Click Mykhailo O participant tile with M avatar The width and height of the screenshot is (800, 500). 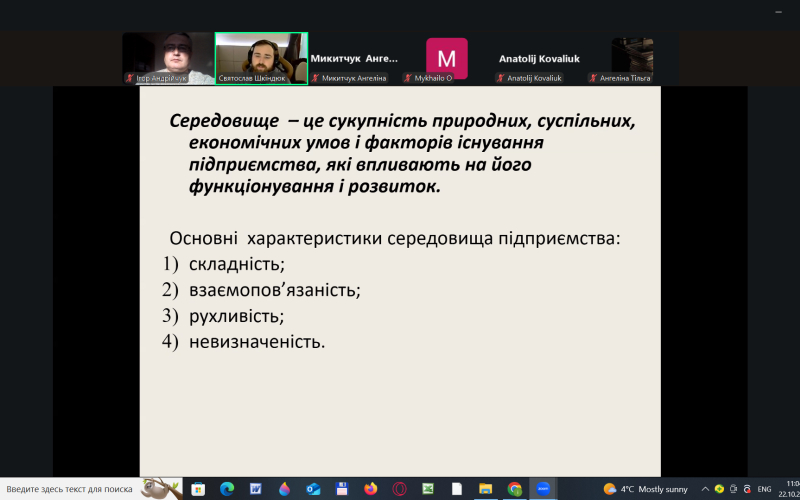(x=446, y=58)
